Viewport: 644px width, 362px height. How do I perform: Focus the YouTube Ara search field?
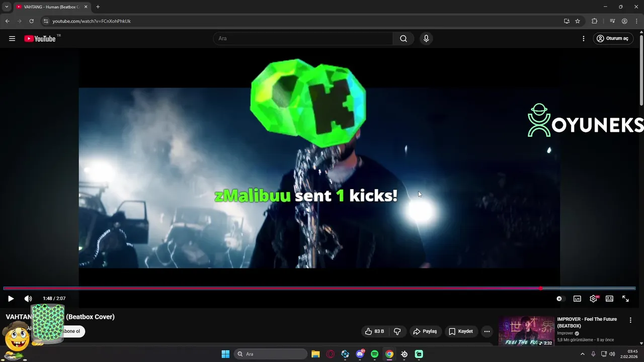pos(303,39)
